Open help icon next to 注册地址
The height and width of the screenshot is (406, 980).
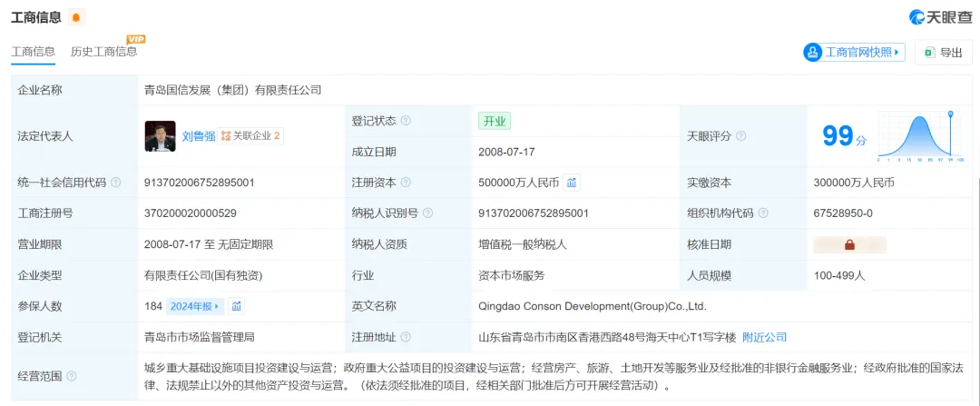(407, 337)
